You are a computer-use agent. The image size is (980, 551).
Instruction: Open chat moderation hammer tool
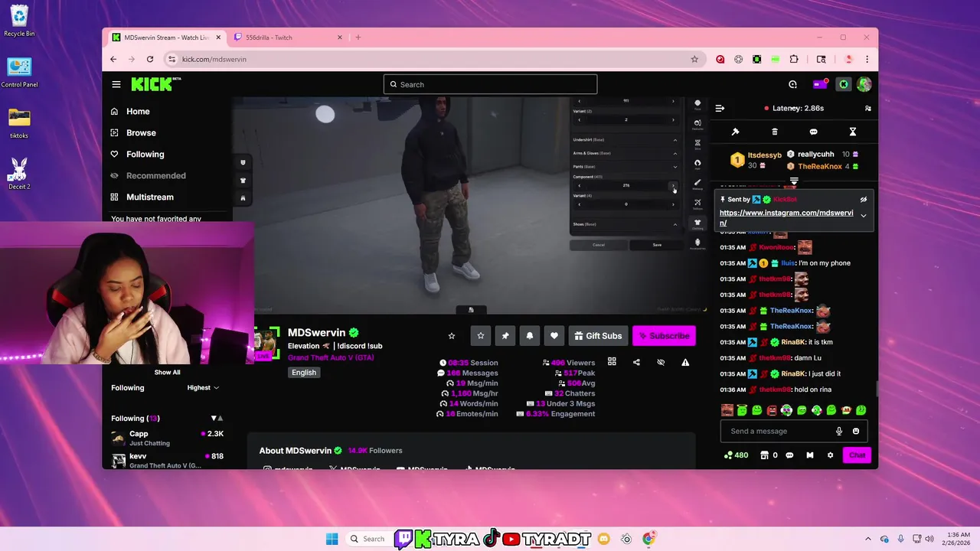point(736,132)
